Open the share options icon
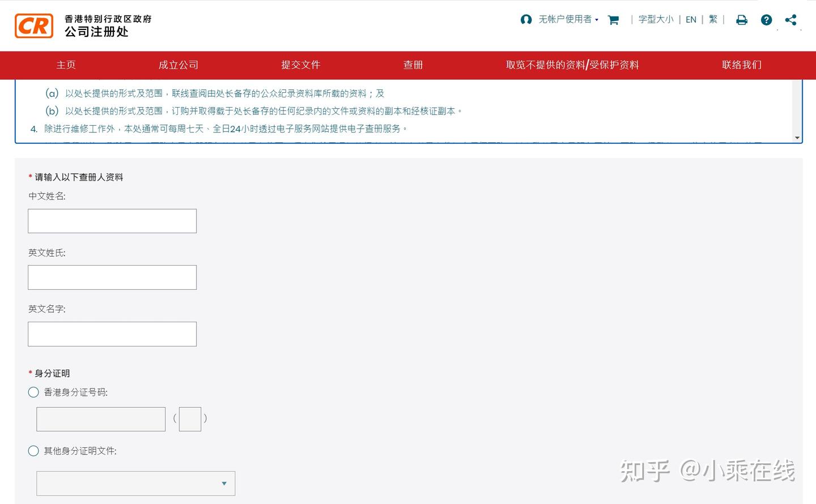816x504 pixels. point(790,19)
